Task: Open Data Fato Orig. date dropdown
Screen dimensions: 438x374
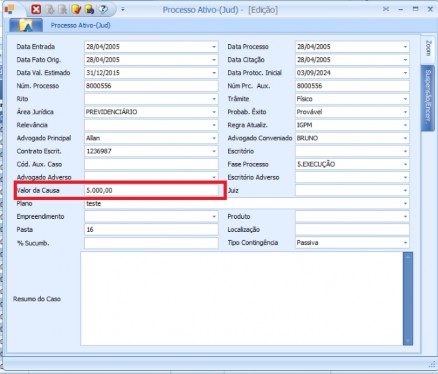Action: [214, 60]
